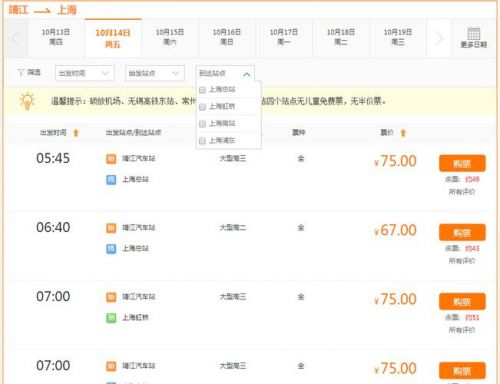The height and width of the screenshot is (384, 500).
Task: Open the 始发站点 filter dropdown
Action: point(155,73)
